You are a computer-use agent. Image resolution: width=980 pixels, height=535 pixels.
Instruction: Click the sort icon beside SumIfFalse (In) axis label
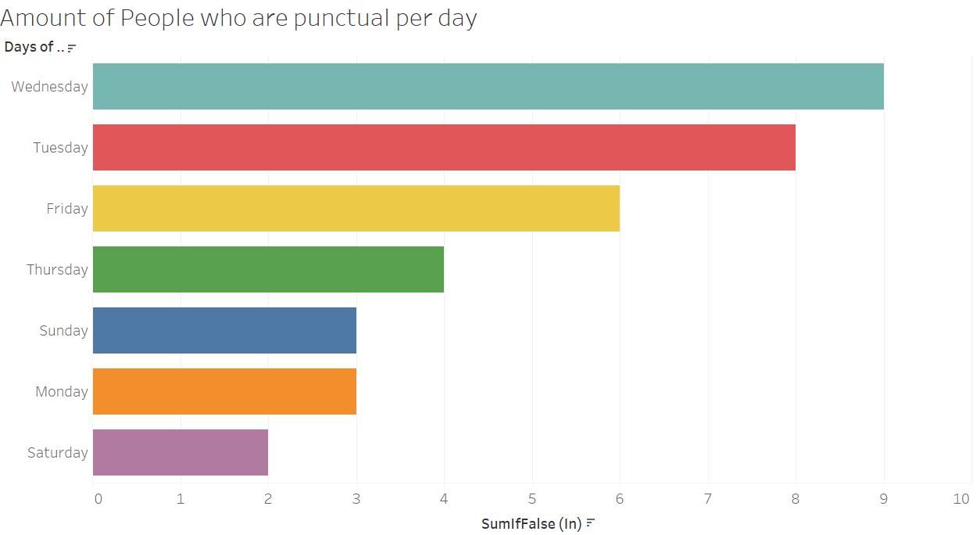click(591, 523)
